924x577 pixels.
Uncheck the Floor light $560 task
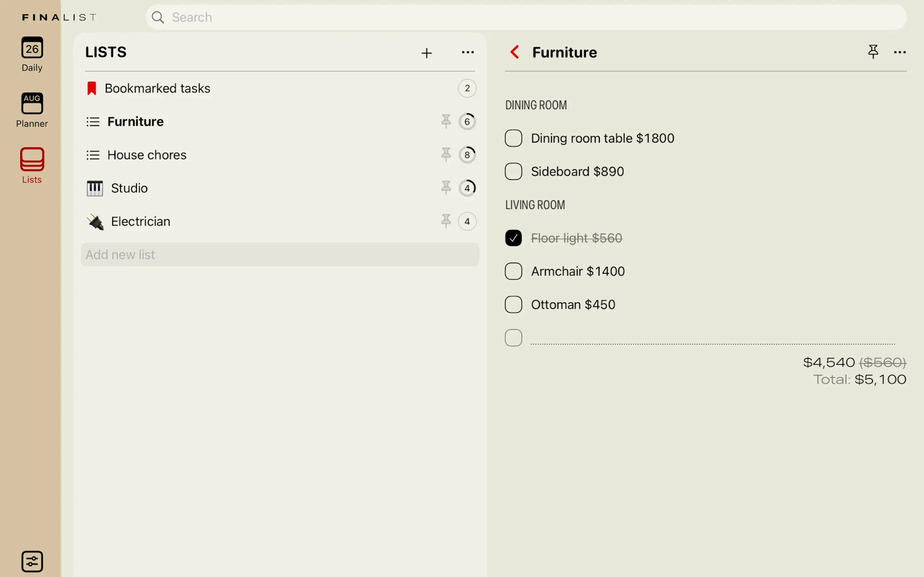coord(513,238)
